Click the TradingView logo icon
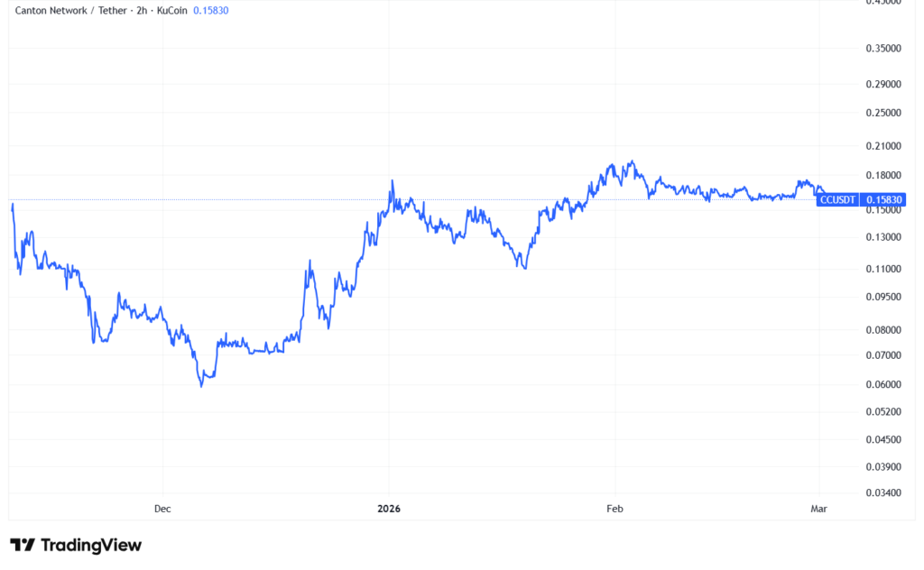This screenshot has width=924, height=570. (x=23, y=545)
